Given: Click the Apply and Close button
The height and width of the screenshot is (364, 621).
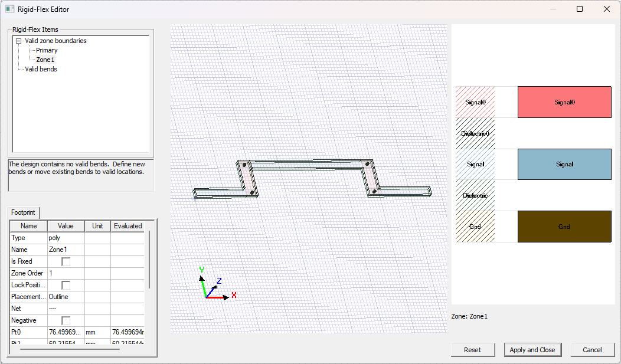Looking at the screenshot, I should pyautogui.click(x=532, y=349).
